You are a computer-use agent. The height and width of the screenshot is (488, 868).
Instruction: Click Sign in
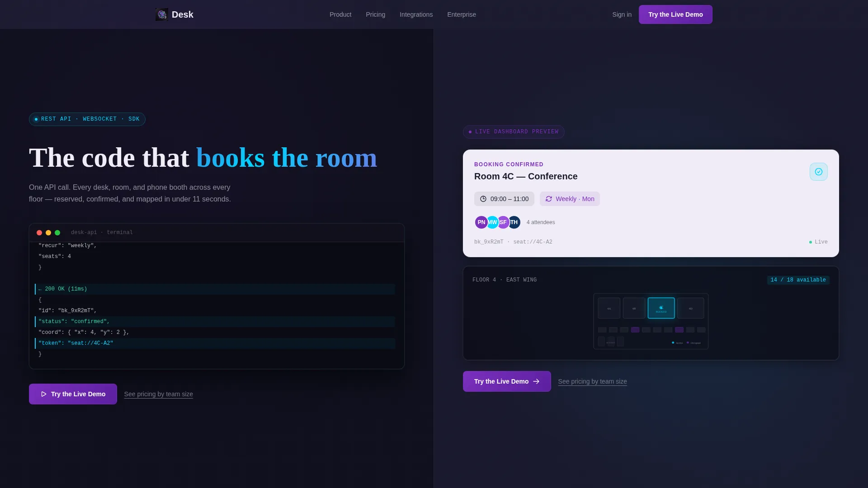coord(622,14)
